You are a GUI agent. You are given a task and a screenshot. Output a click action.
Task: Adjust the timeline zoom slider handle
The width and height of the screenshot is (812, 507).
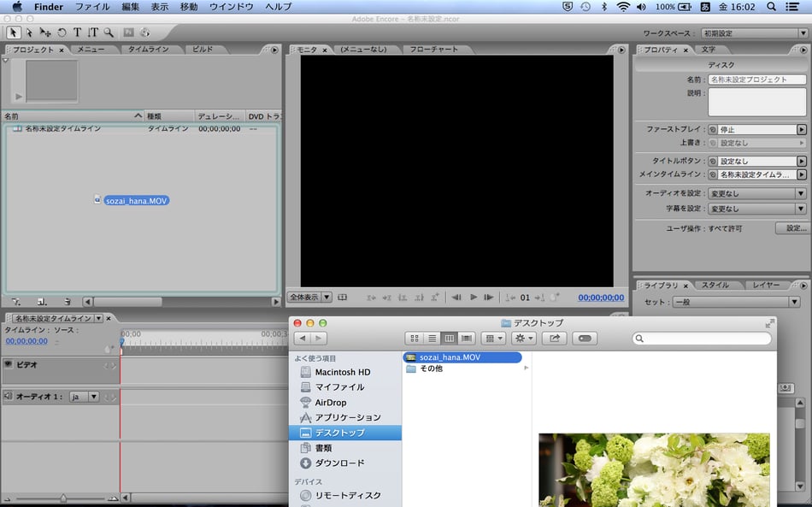(x=62, y=498)
